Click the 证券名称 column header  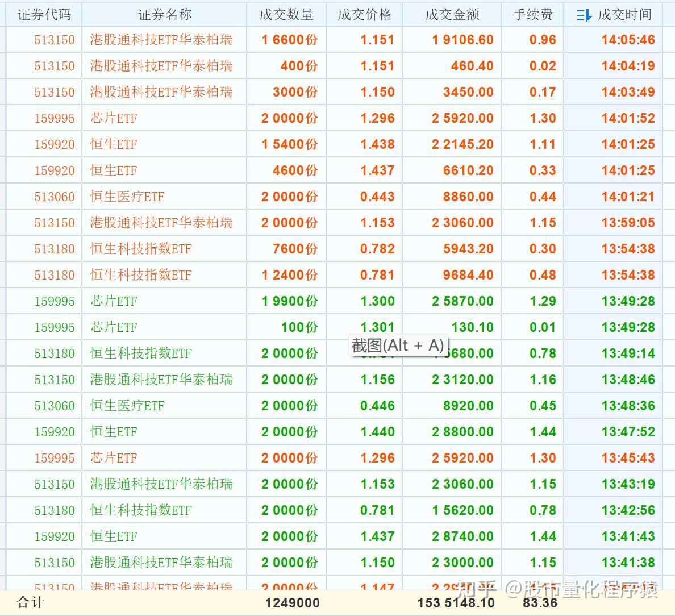(165, 15)
